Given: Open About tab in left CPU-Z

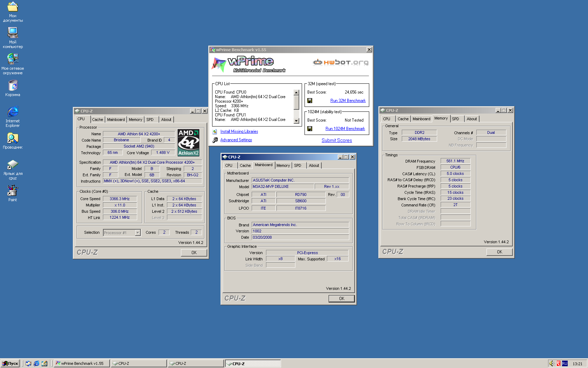Looking at the screenshot, I should coord(166,120).
